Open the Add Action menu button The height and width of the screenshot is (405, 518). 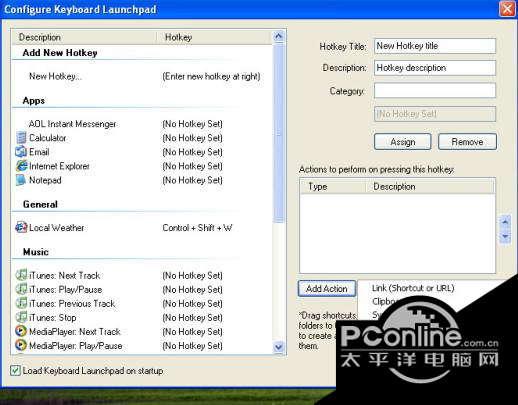pyautogui.click(x=327, y=289)
